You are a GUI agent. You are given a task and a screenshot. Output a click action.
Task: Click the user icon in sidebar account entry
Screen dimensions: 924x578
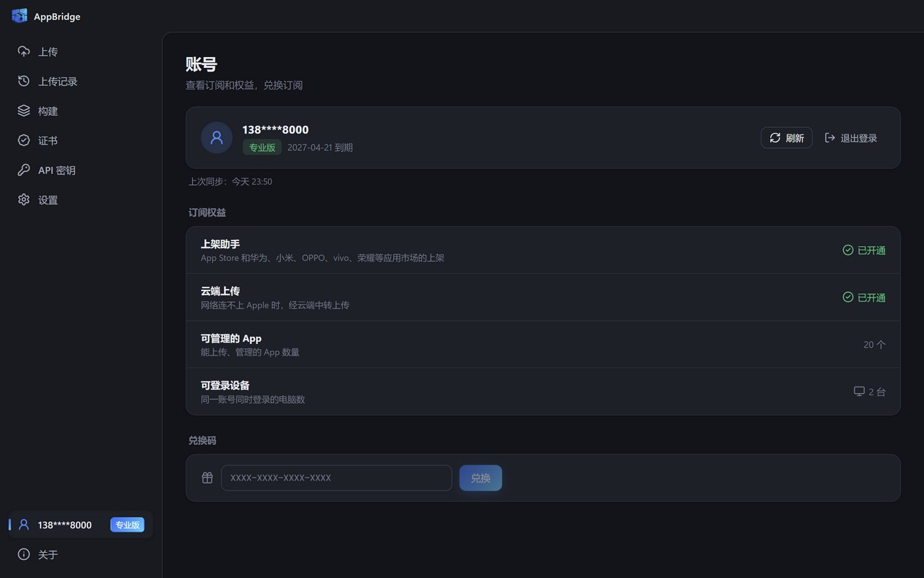24,525
